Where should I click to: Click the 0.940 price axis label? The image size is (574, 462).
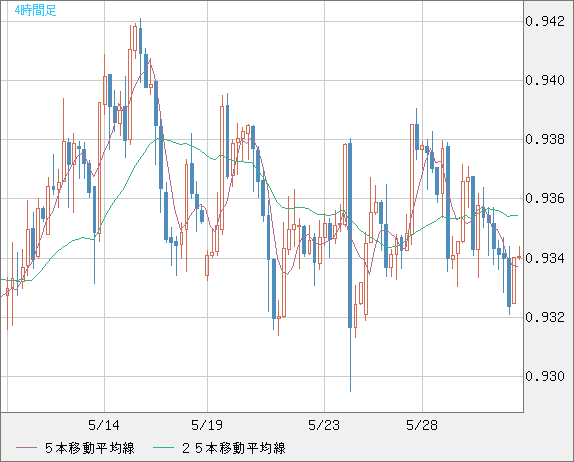[x=545, y=80]
